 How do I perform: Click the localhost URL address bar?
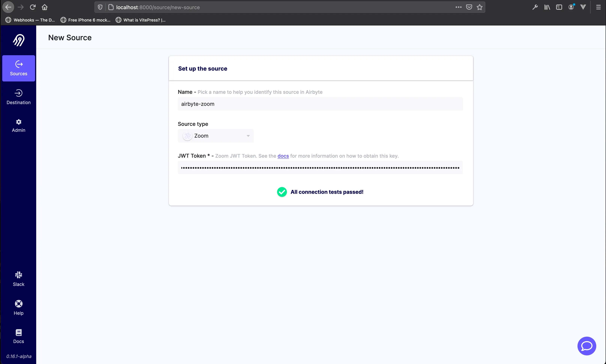click(270, 7)
